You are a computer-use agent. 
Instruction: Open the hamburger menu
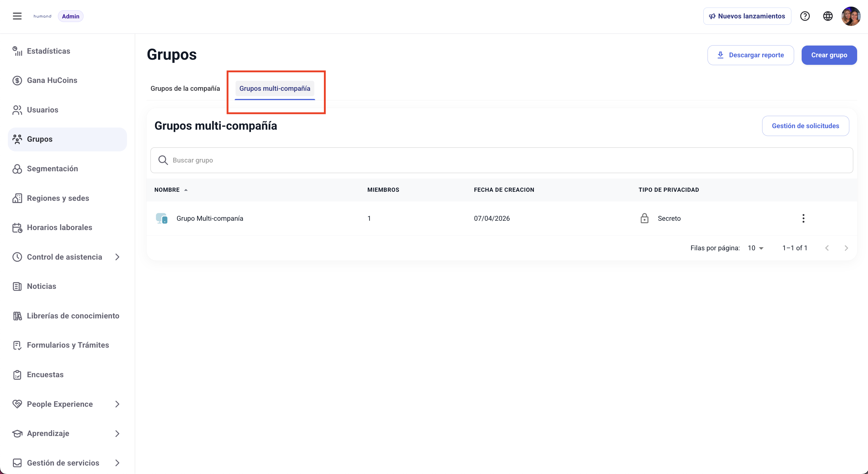[17, 16]
